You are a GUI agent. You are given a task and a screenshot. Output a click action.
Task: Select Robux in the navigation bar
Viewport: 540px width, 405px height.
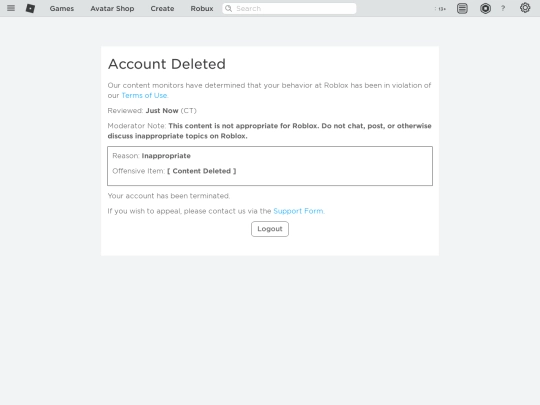click(202, 9)
